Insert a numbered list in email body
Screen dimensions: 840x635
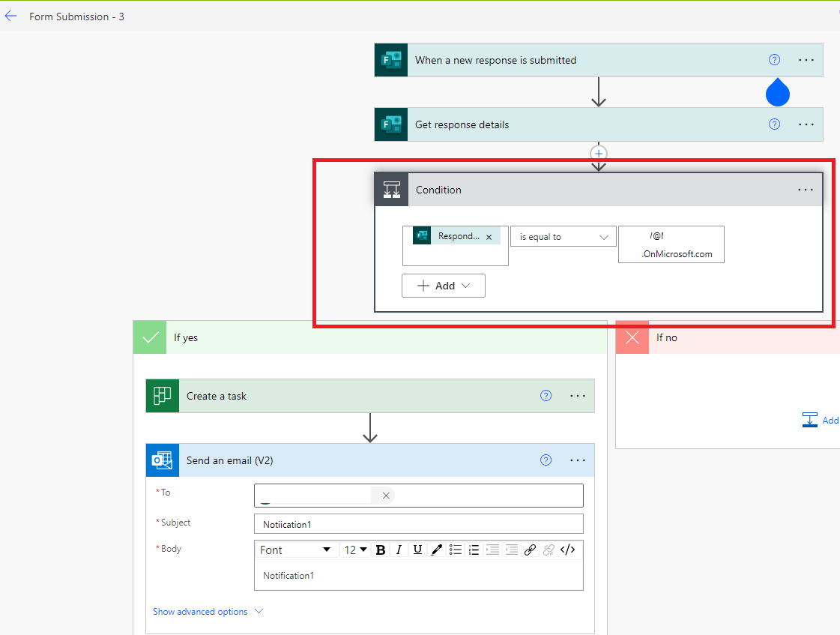(474, 550)
